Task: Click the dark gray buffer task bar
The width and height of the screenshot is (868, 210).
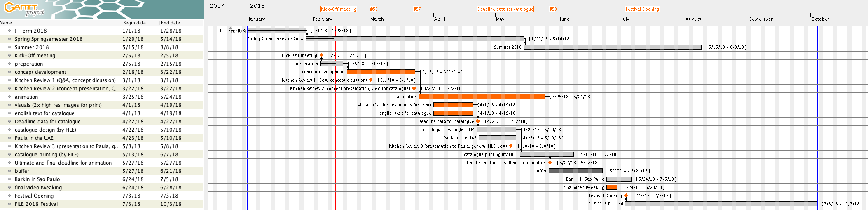Action: [x=576, y=171]
